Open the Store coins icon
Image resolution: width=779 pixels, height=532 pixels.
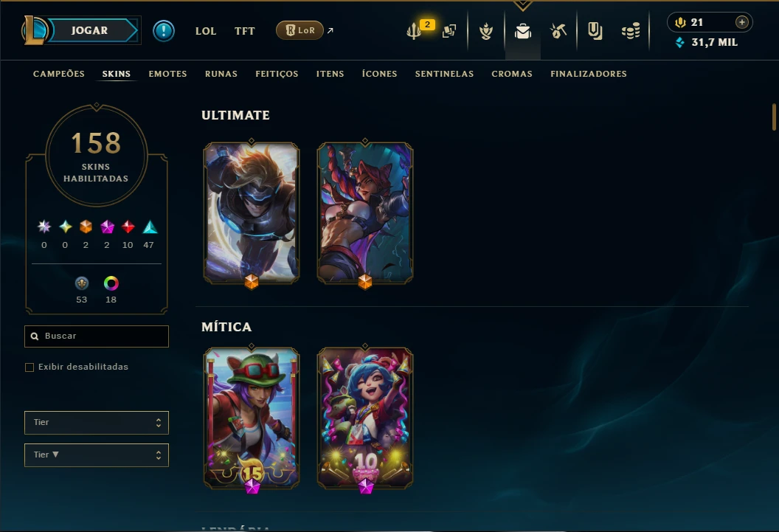point(631,32)
